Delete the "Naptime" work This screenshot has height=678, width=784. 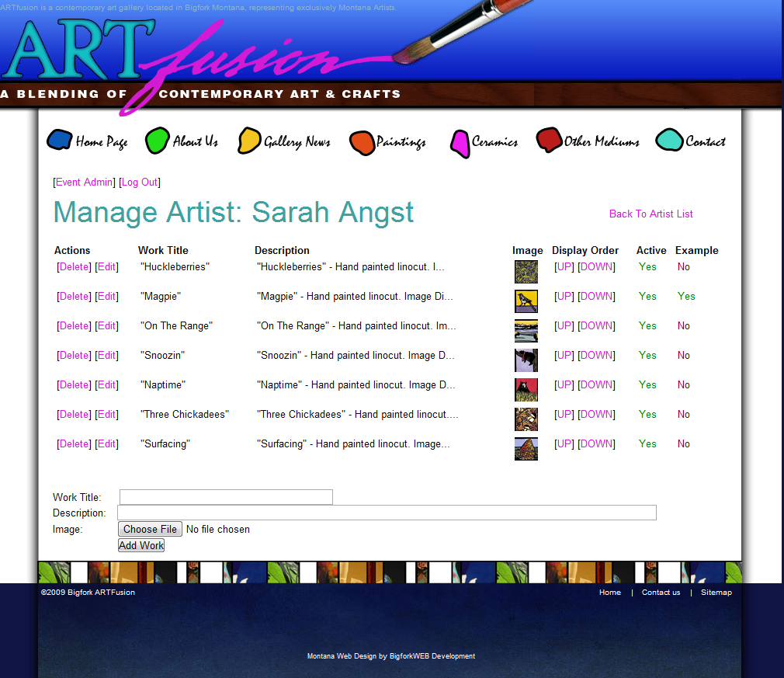coord(74,385)
